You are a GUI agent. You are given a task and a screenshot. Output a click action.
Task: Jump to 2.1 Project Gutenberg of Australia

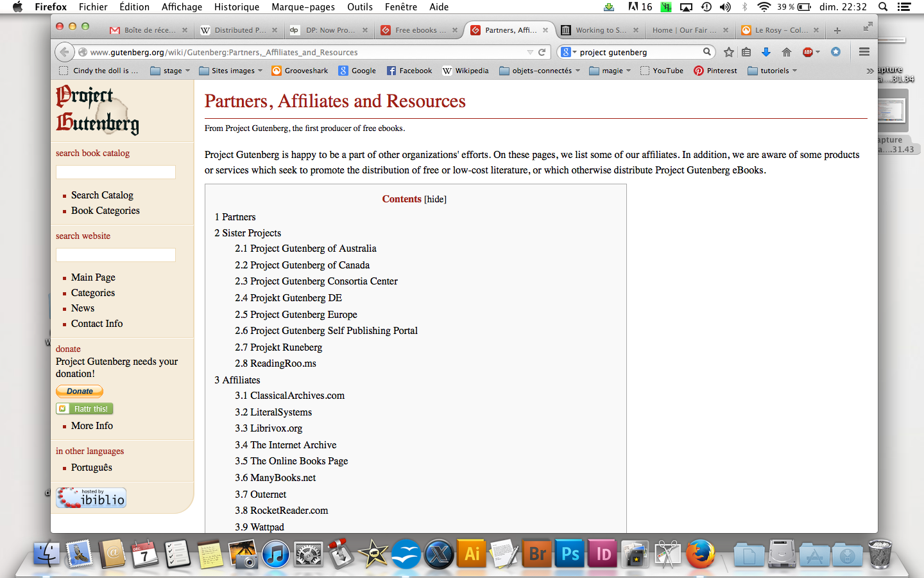point(305,249)
